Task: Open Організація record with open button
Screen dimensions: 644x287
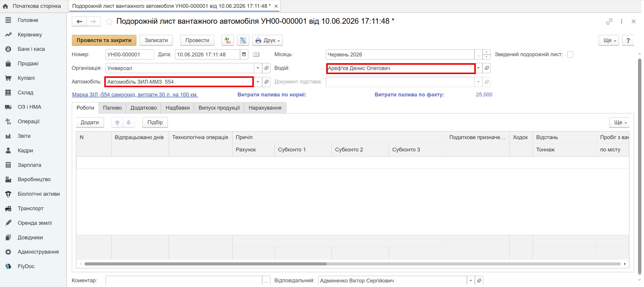Action: pos(266,68)
